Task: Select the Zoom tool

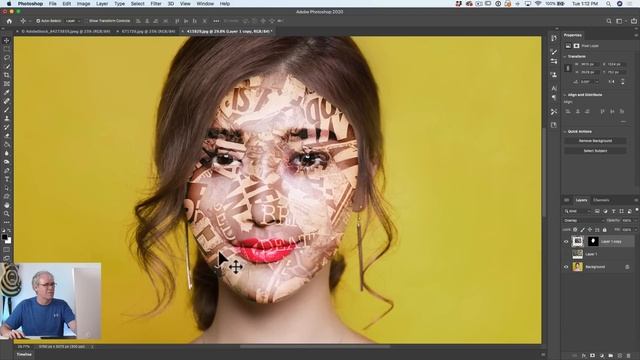Action: pyautogui.click(x=7, y=213)
